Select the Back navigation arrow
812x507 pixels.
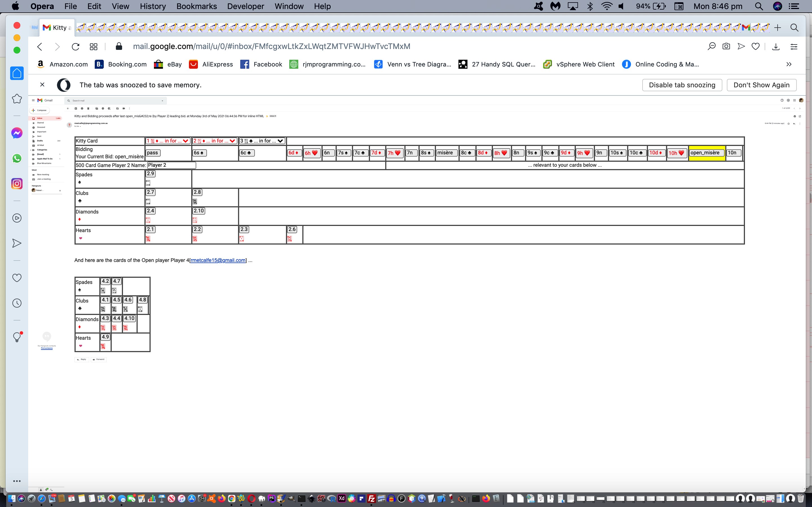click(40, 46)
